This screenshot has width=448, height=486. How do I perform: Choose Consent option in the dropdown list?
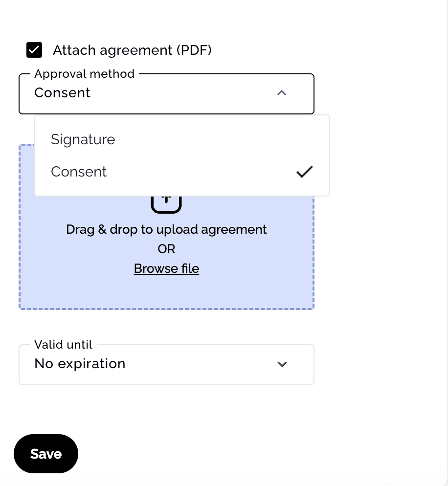tap(182, 172)
